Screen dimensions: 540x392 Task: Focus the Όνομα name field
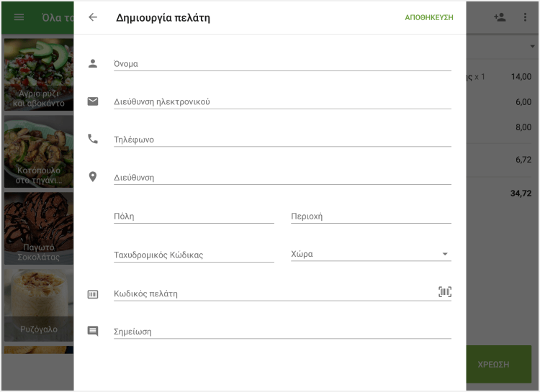coord(282,63)
